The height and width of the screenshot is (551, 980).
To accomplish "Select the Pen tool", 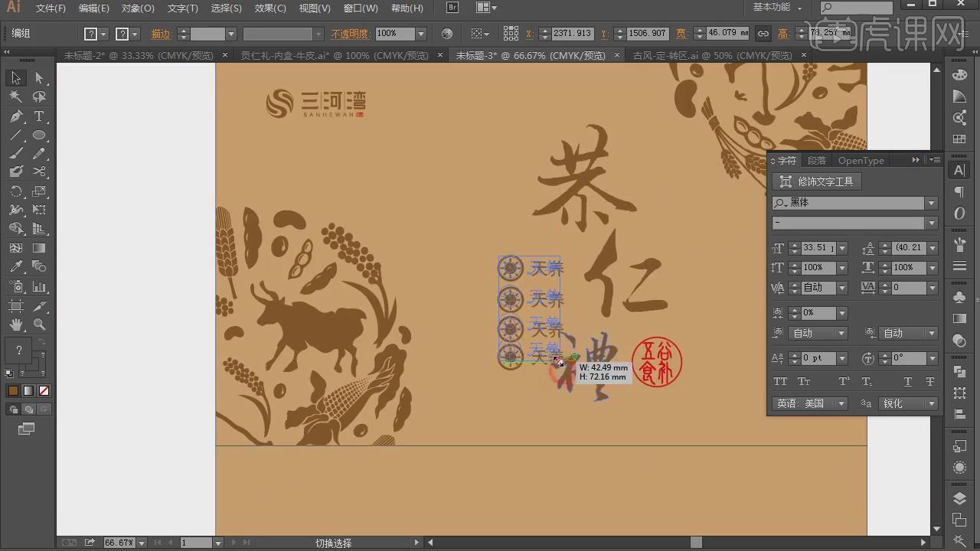I will click(x=15, y=116).
